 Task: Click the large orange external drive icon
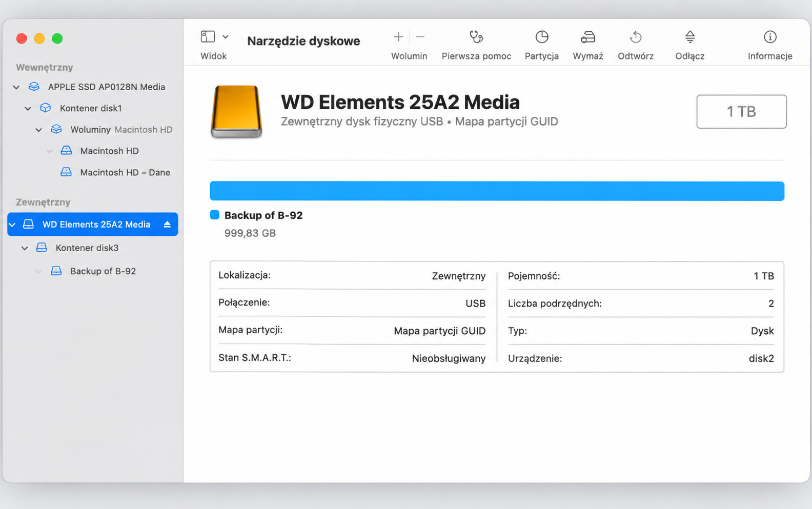point(236,112)
